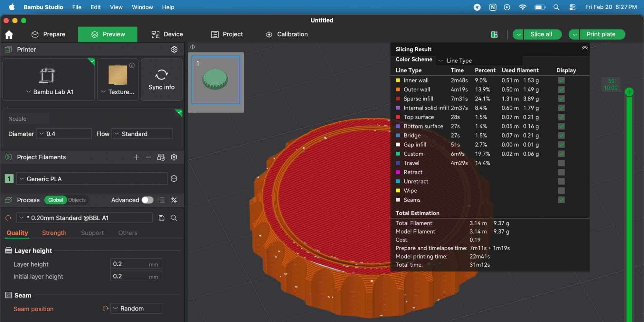Open the Wi-Fi status menu
The width and height of the screenshot is (644, 322).
(523, 7)
